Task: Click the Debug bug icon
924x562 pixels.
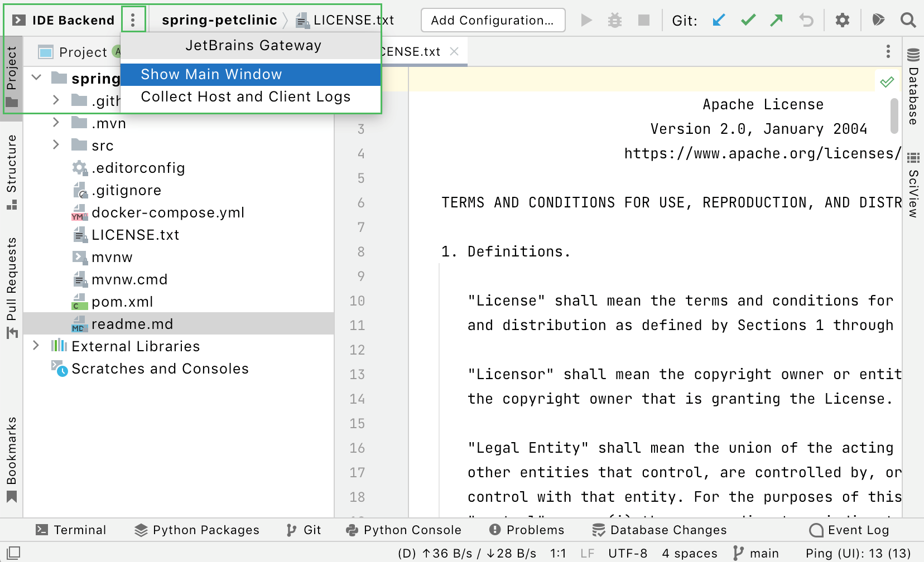Action: click(615, 21)
